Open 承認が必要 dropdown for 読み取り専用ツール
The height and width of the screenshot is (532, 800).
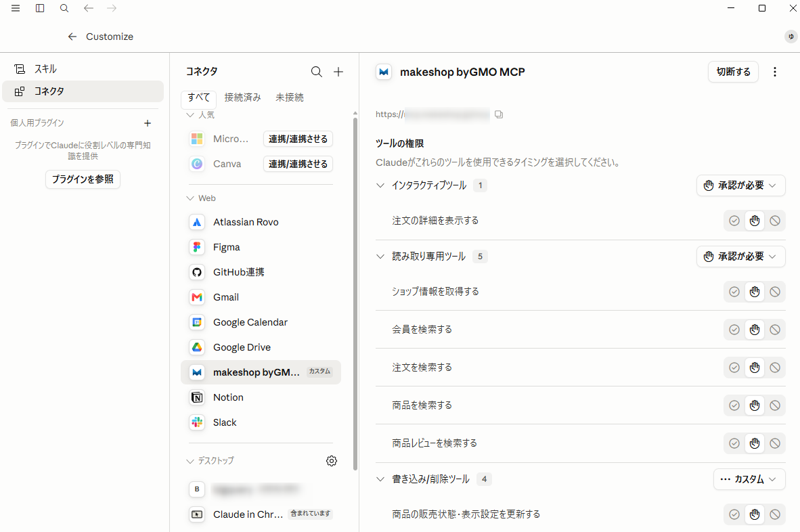point(741,256)
